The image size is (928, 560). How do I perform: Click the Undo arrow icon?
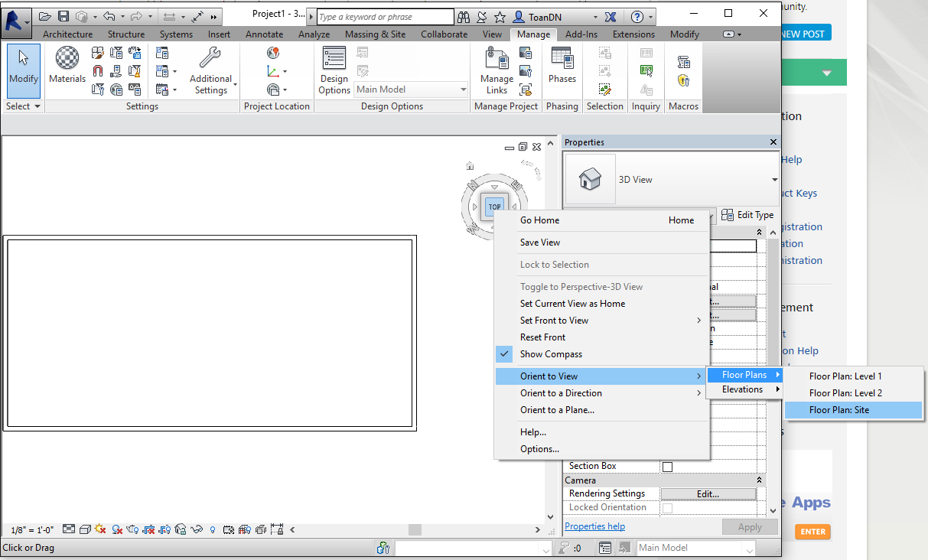[x=109, y=16]
